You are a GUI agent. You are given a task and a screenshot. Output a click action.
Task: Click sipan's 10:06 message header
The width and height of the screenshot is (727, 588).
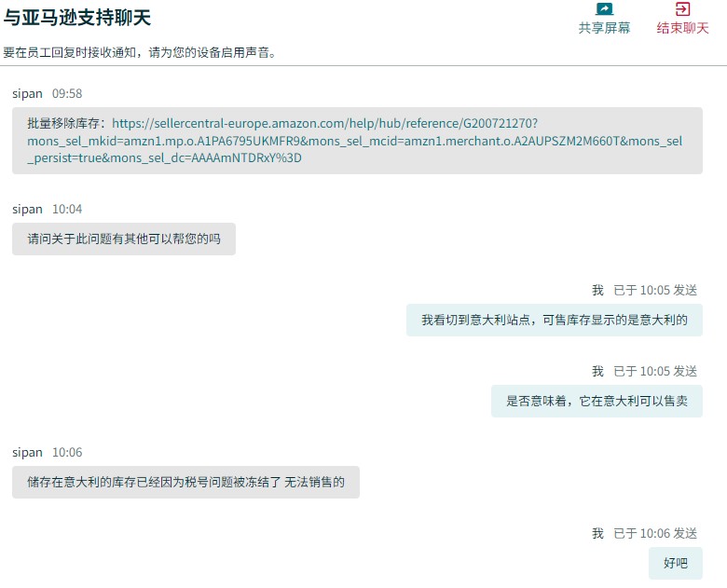coord(48,453)
